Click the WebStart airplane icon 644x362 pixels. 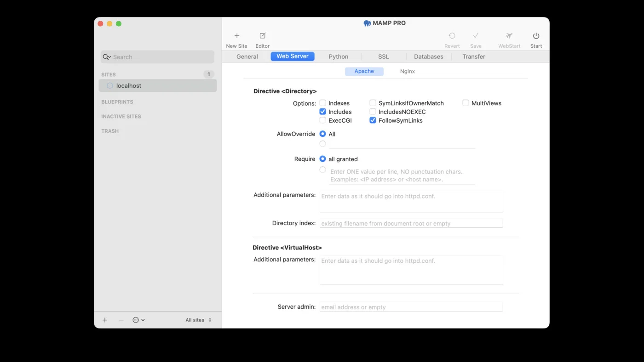coord(509,36)
